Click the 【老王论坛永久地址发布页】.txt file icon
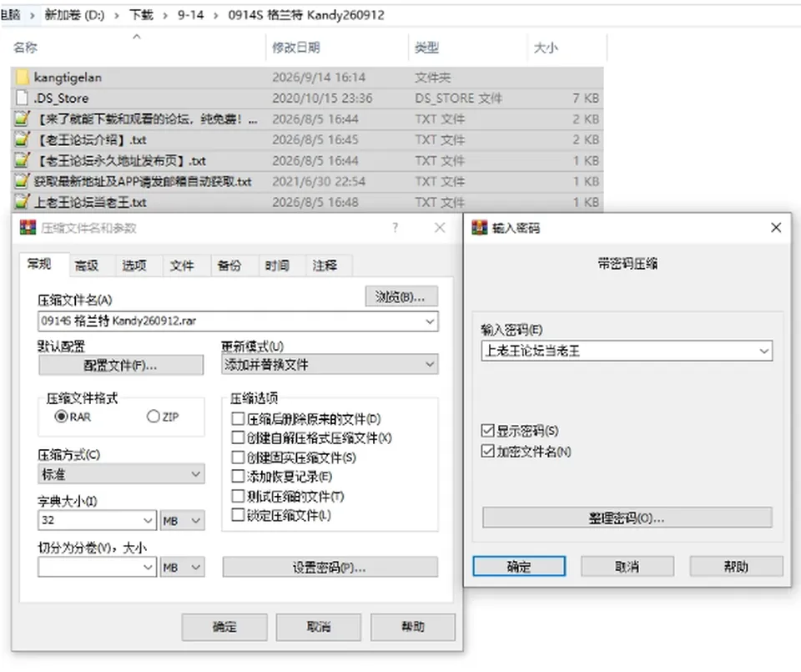 pos(22,160)
